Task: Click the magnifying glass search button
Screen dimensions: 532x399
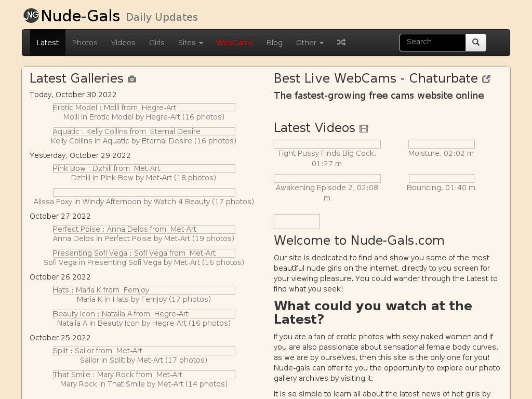Action: coord(475,43)
